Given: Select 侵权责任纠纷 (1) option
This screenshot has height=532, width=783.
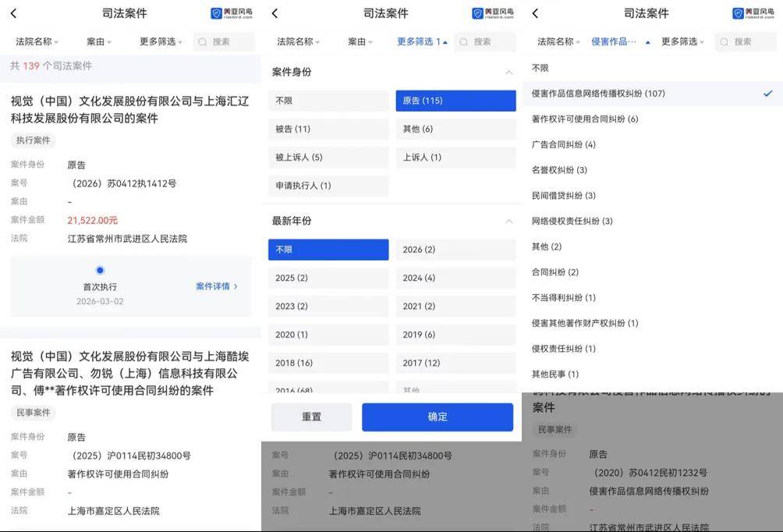Looking at the screenshot, I should pyautogui.click(x=652, y=348).
